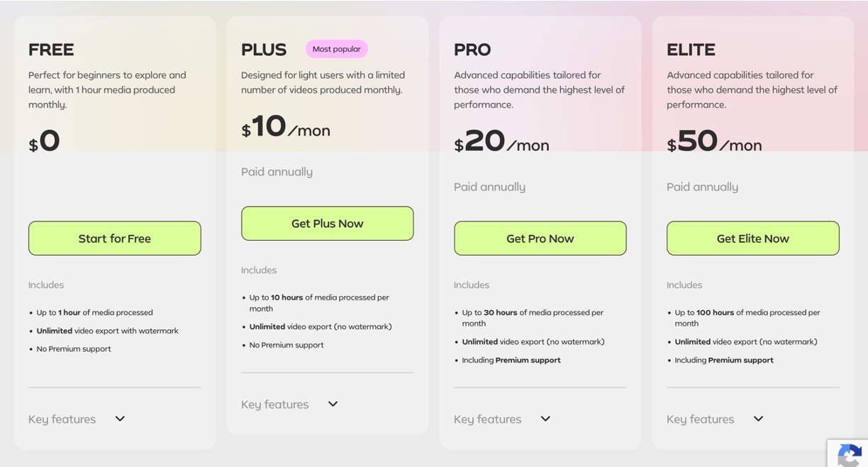
Task: Click the $10/mon price on PLUS plan
Action: click(286, 128)
